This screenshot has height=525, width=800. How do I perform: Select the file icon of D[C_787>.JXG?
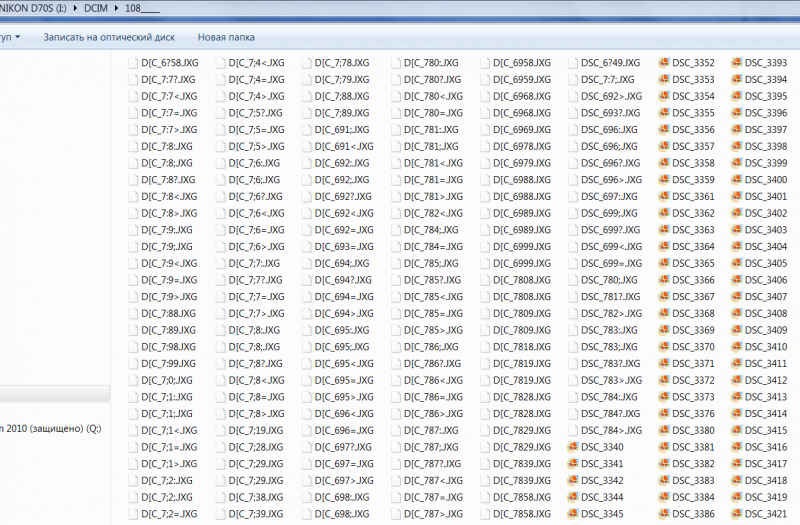coord(396,514)
